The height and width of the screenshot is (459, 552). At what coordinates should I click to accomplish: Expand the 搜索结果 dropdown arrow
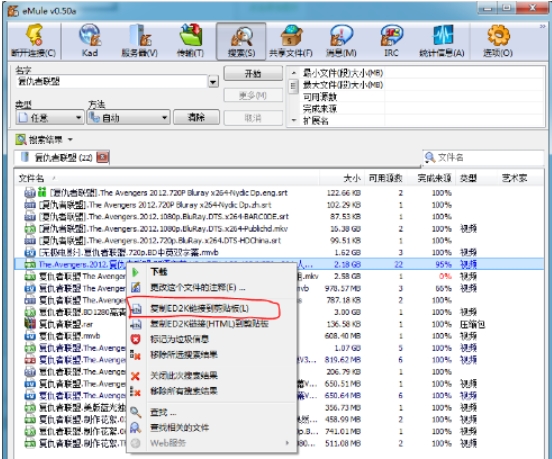[70, 140]
